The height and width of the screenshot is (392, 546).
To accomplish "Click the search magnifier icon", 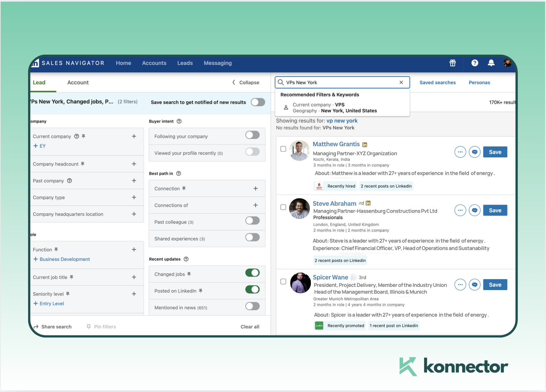I will pos(281,82).
